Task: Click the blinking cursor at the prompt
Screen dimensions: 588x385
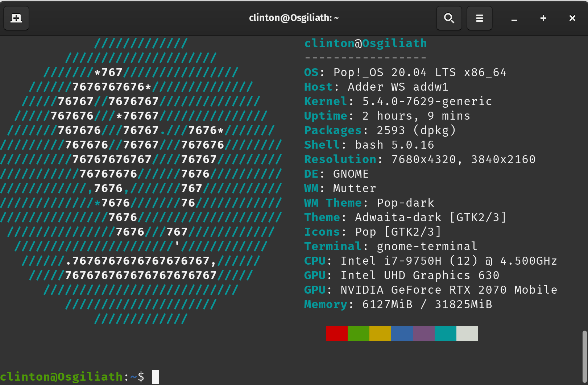Action: (156, 377)
